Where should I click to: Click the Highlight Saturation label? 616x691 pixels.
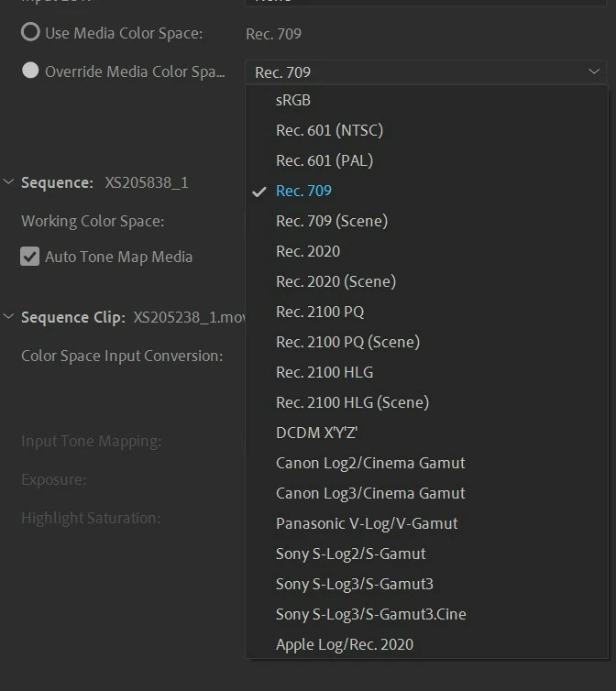coord(91,518)
